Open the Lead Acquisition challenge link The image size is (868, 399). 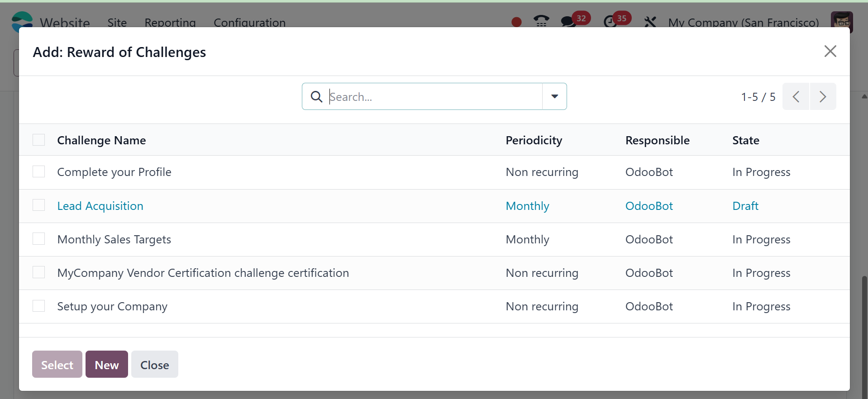pyautogui.click(x=100, y=206)
